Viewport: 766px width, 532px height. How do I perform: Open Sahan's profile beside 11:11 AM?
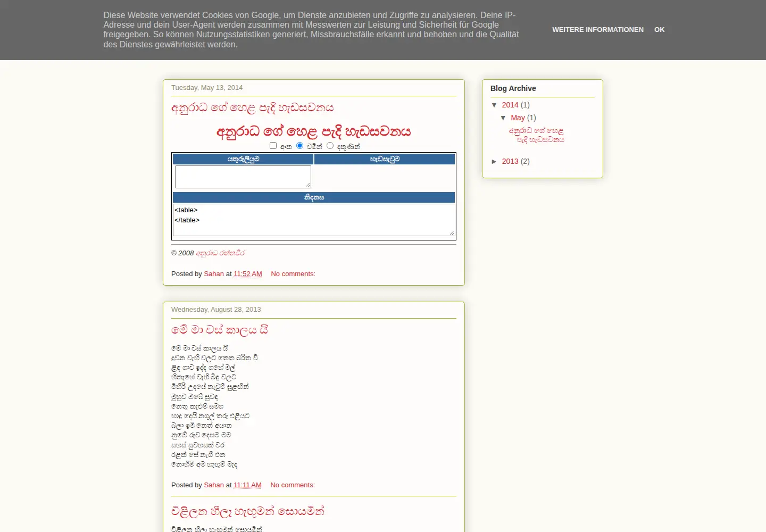click(214, 485)
